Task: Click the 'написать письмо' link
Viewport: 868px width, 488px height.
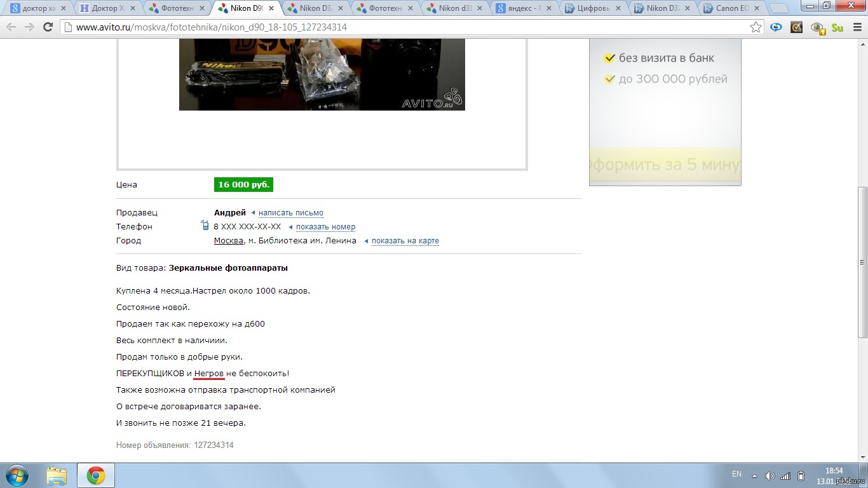Action: click(290, 213)
